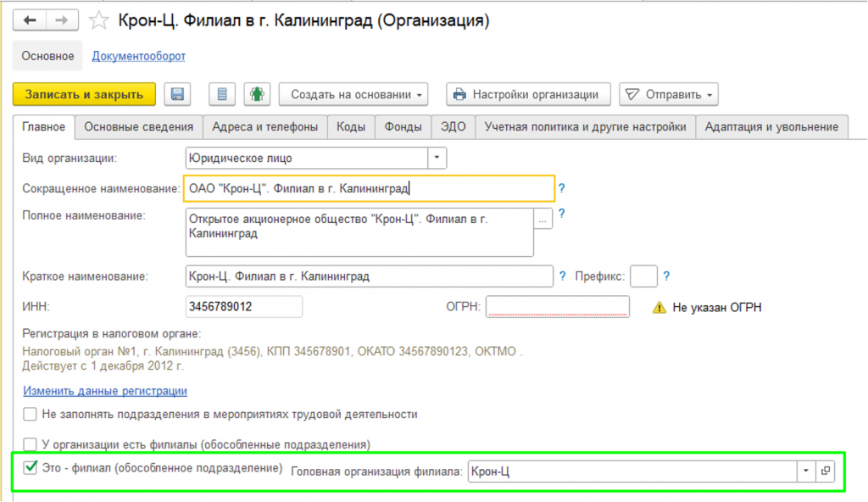Save with the floppy disk icon
The width and height of the screenshot is (868, 502).
tap(177, 94)
